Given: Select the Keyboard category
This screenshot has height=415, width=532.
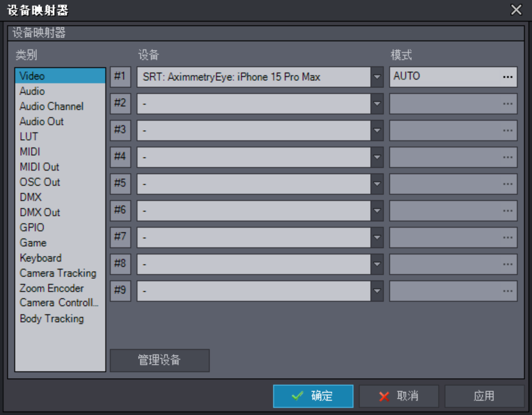Looking at the screenshot, I should pyautogui.click(x=60, y=257).
